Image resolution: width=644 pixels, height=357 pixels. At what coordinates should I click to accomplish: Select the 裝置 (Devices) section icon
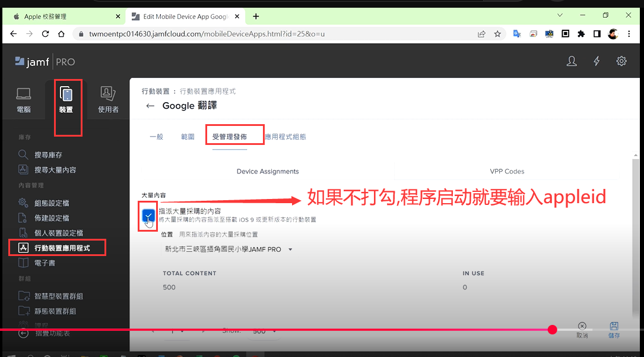[66, 100]
